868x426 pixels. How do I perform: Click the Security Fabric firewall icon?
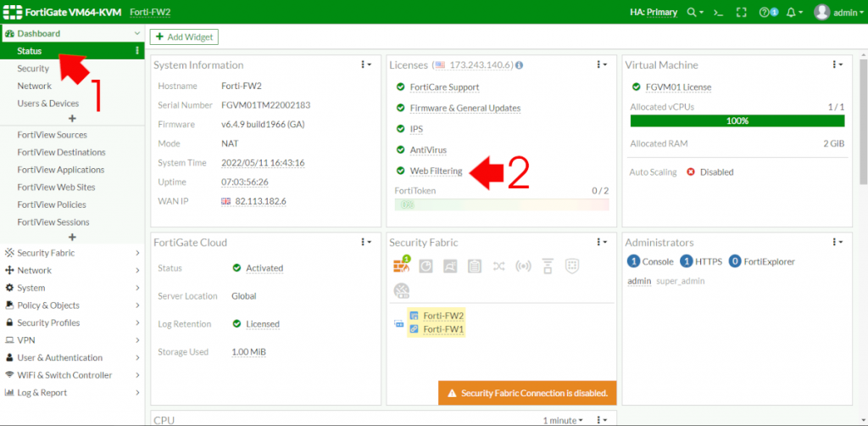coord(402,266)
